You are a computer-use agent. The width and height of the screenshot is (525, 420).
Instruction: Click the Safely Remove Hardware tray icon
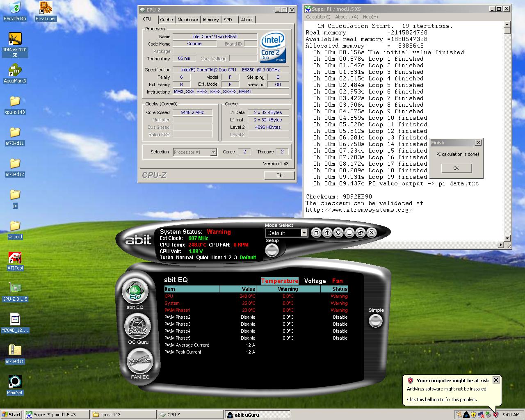488,415
